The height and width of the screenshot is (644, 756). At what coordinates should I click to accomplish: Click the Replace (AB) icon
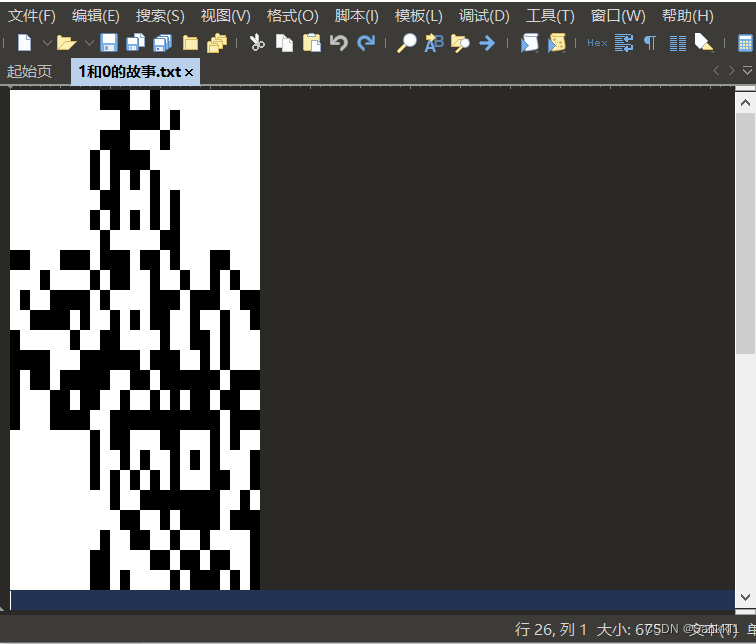433,43
